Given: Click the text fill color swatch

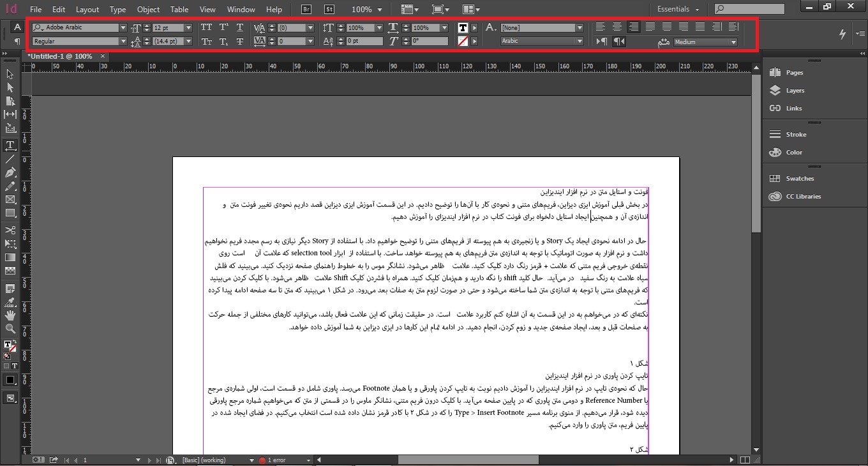Looking at the screenshot, I should pos(463,27).
